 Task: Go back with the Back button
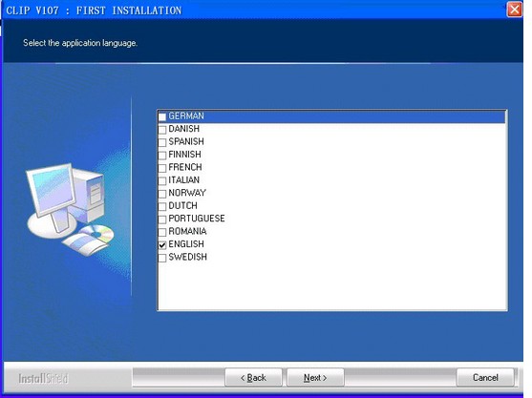coord(253,377)
